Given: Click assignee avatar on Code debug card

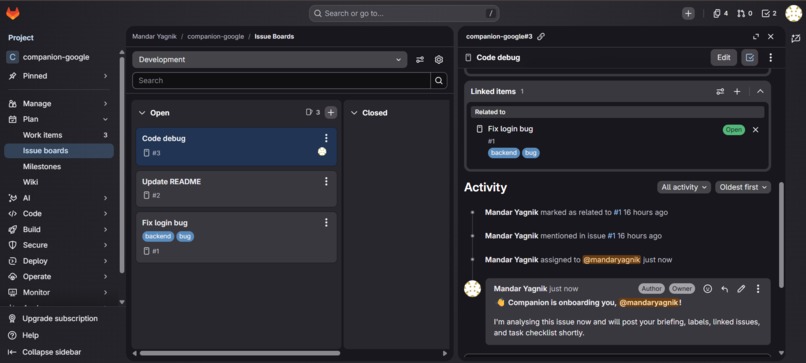Looking at the screenshot, I should [x=322, y=152].
